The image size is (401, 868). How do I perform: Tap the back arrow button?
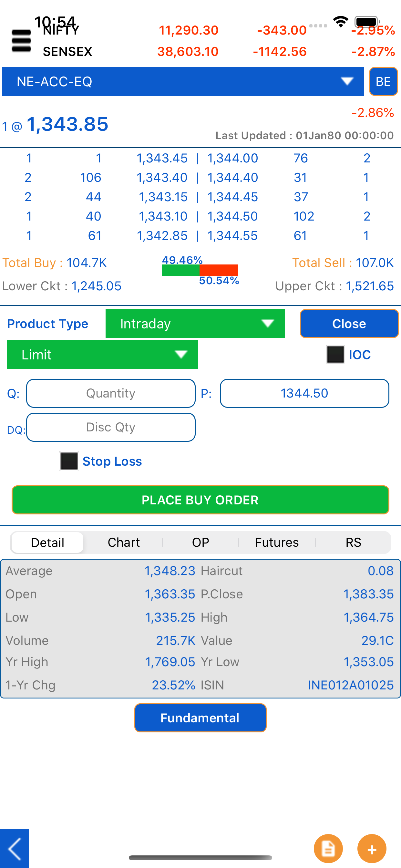click(x=15, y=848)
